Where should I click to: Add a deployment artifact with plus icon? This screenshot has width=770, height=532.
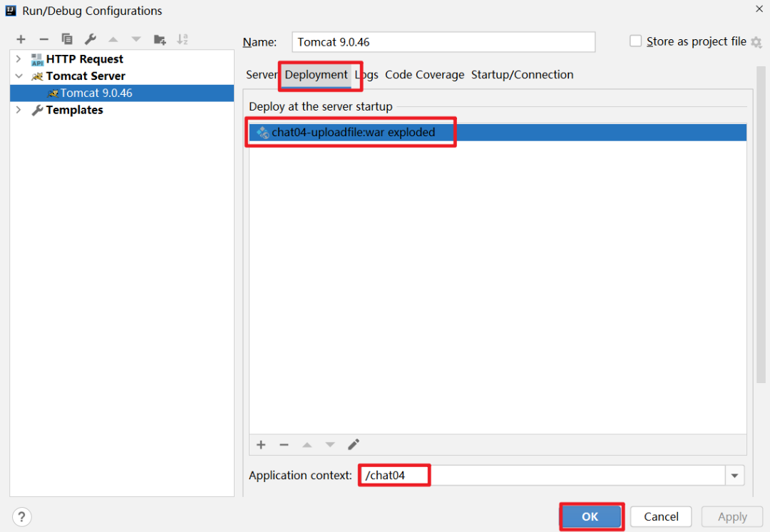click(261, 444)
